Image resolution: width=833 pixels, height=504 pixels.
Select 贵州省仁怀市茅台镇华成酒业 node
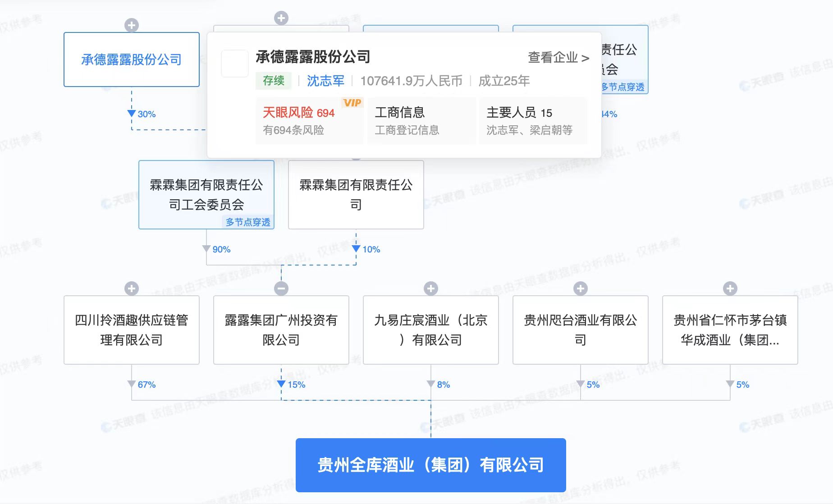pos(730,330)
